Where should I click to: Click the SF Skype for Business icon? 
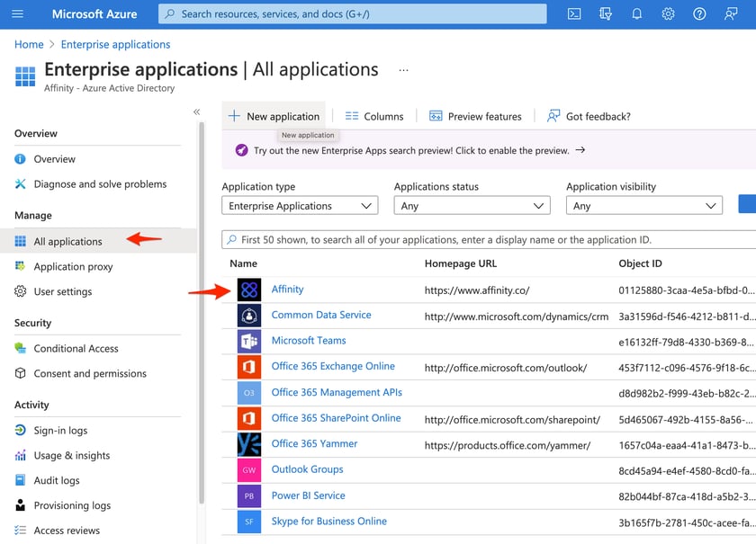tap(249, 522)
